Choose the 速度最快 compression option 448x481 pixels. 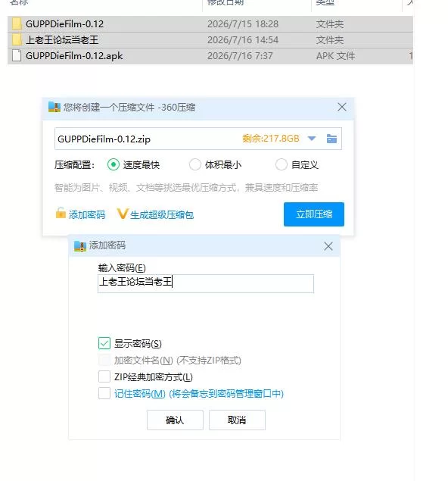coord(114,164)
